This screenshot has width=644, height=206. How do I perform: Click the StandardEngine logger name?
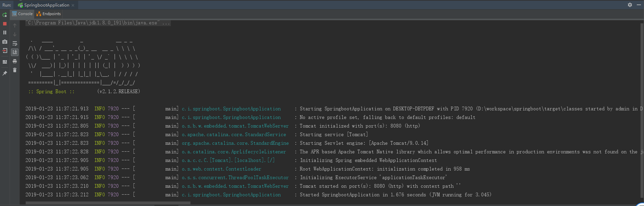click(x=235, y=143)
